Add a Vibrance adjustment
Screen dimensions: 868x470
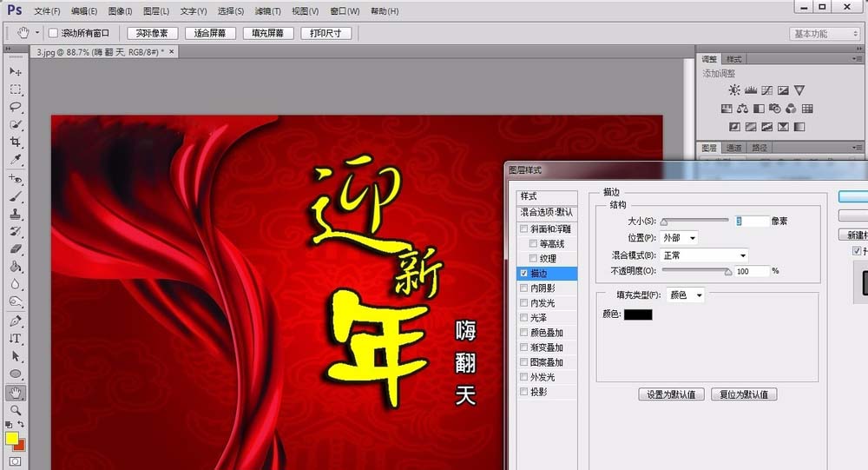(799, 89)
